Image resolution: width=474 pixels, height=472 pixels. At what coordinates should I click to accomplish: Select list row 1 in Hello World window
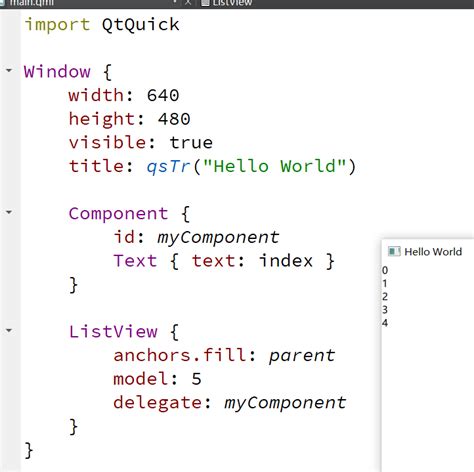click(x=385, y=283)
